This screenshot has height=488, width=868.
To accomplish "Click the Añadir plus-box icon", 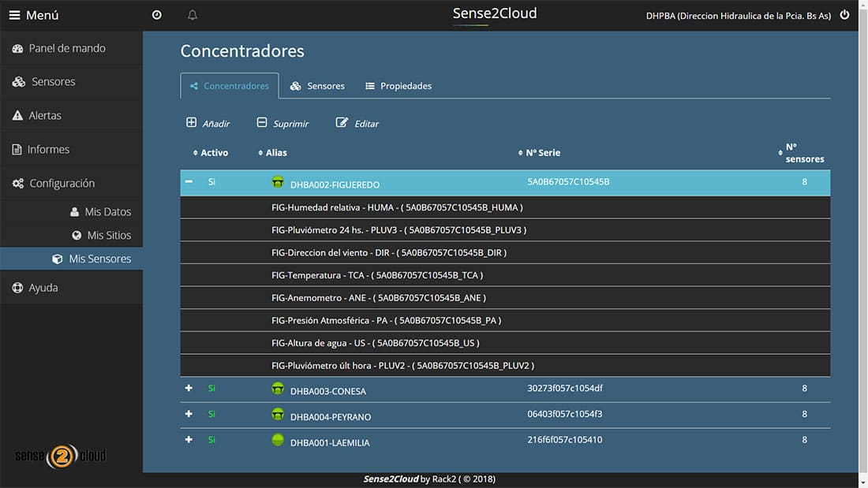I will coord(191,122).
